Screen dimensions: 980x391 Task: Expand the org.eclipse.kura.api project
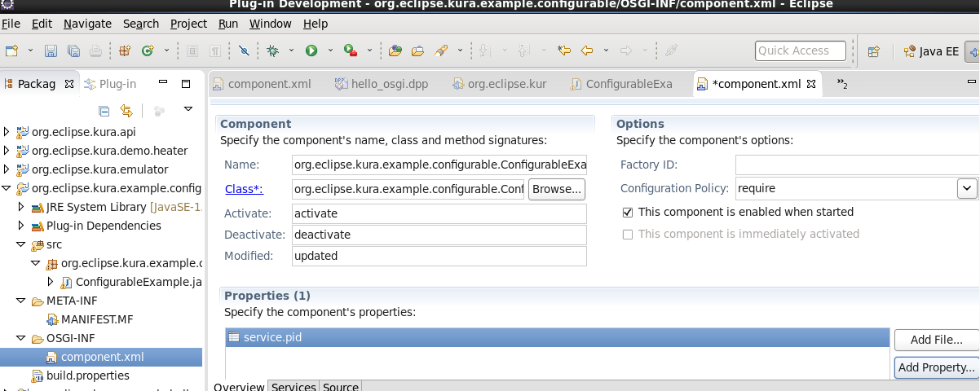(7, 132)
